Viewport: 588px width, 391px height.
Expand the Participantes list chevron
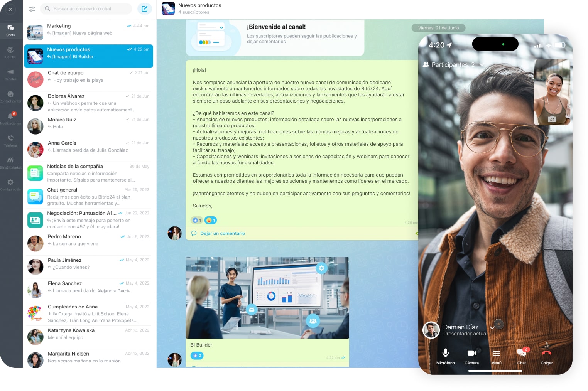tap(482, 65)
